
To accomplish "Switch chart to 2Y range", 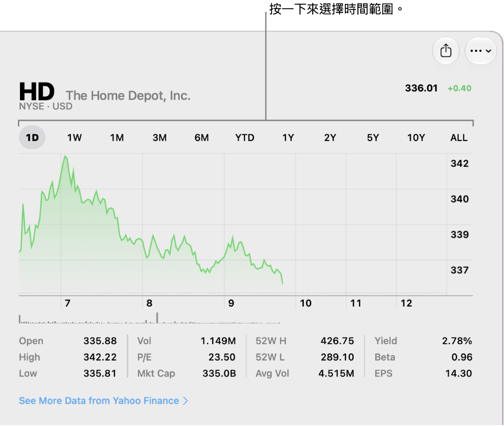I will click(x=330, y=138).
